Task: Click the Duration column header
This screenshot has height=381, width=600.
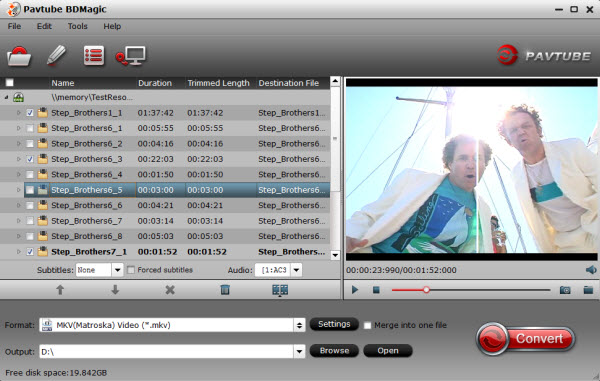Action: click(160, 83)
